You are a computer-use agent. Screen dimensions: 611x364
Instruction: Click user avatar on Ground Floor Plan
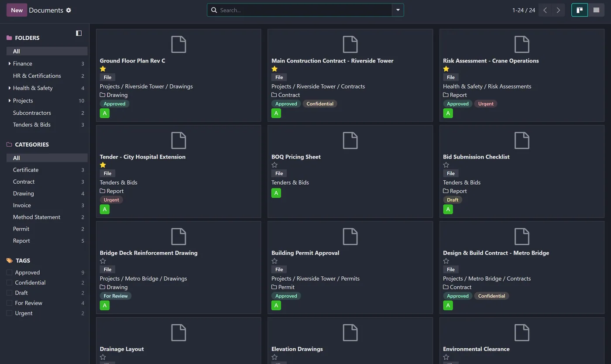[104, 113]
